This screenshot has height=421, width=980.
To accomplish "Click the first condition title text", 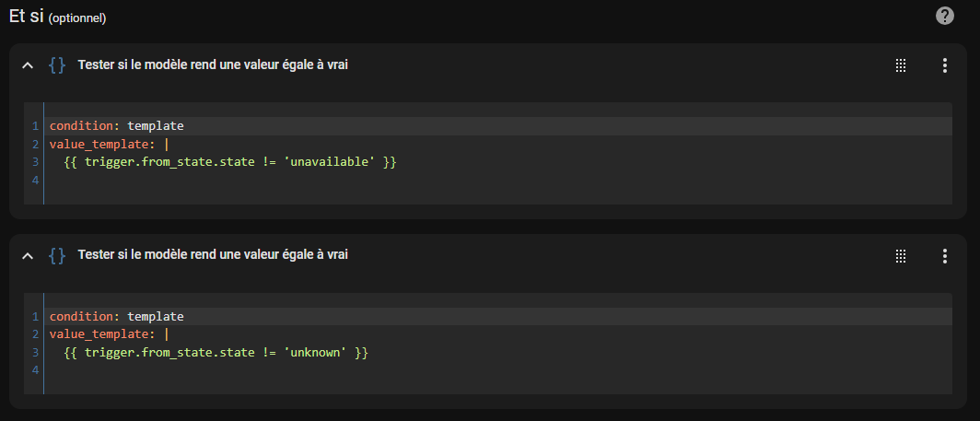I will 213,64.
